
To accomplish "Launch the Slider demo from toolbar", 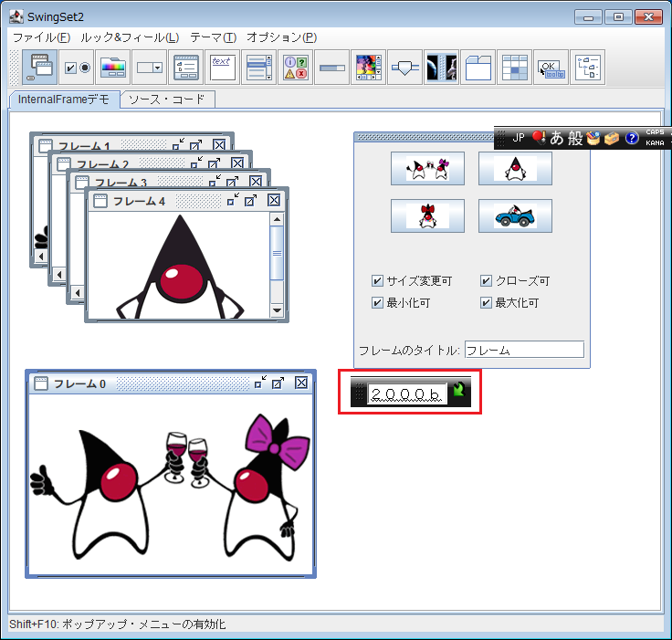I will [404, 68].
